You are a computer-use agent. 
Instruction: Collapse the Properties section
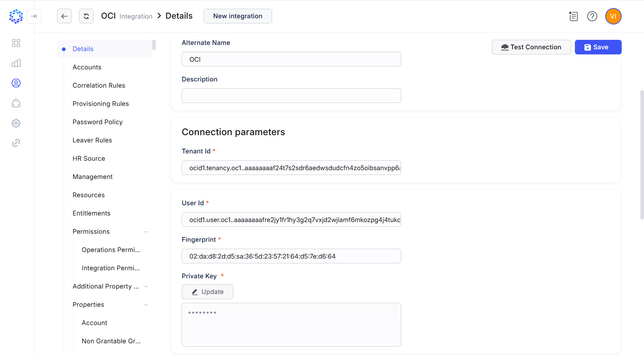pos(146,305)
